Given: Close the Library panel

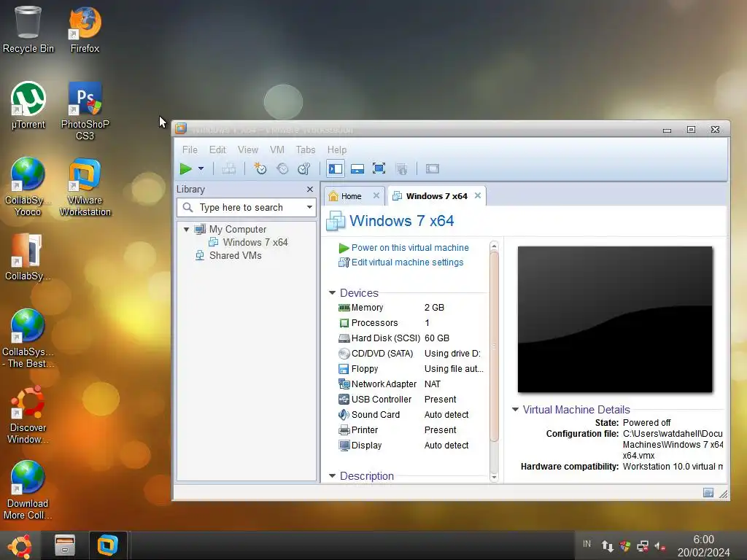Looking at the screenshot, I should 310,189.
